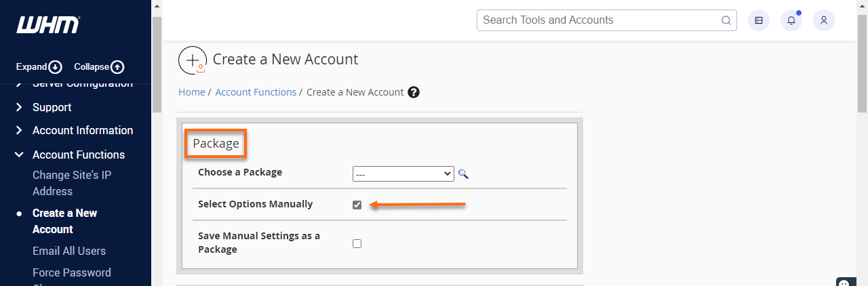The width and height of the screenshot is (868, 286).
Task: Expand the Support sidebar section
Action: (x=52, y=107)
